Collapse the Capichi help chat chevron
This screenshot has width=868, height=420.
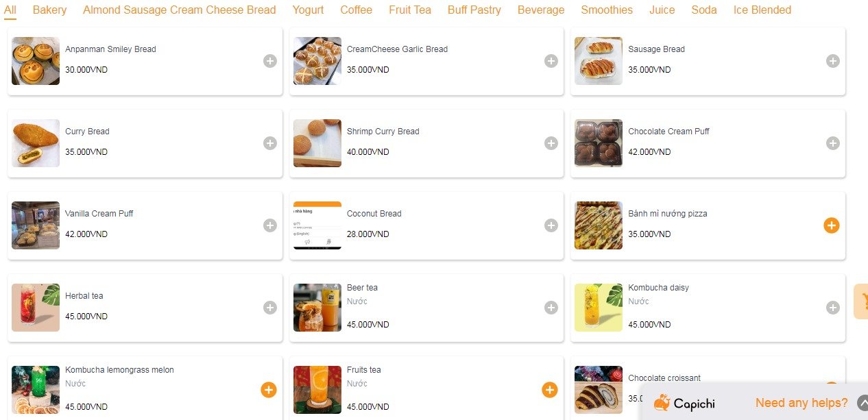[863, 403]
